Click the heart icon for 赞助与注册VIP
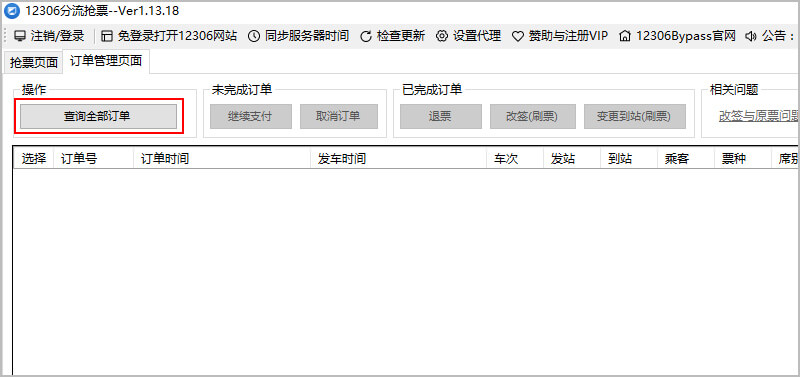 [x=518, y=36]
